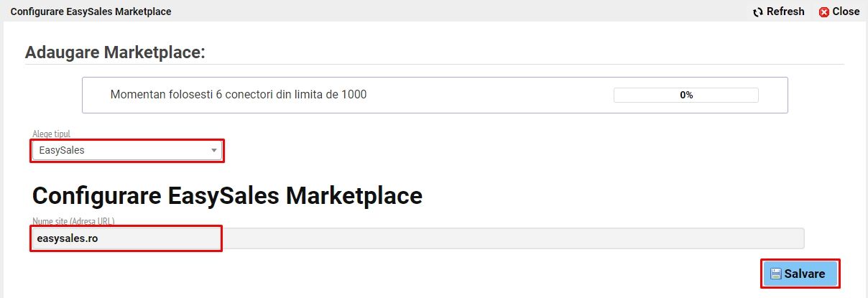Click the large Configurare EasySales Marketplace heading
Image resolution: width=868 pixels, height=298 pixels.
tap(227, 196)
